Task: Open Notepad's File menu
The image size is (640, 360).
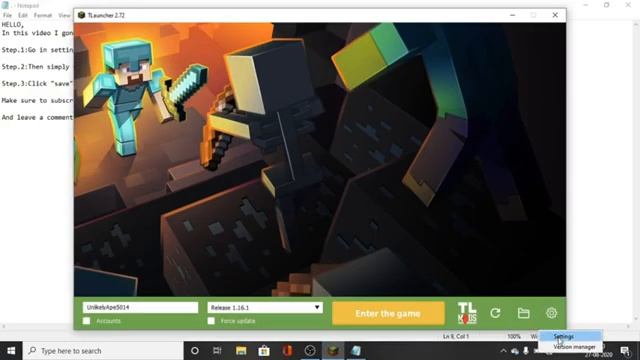Action: [x=7, y=15]
